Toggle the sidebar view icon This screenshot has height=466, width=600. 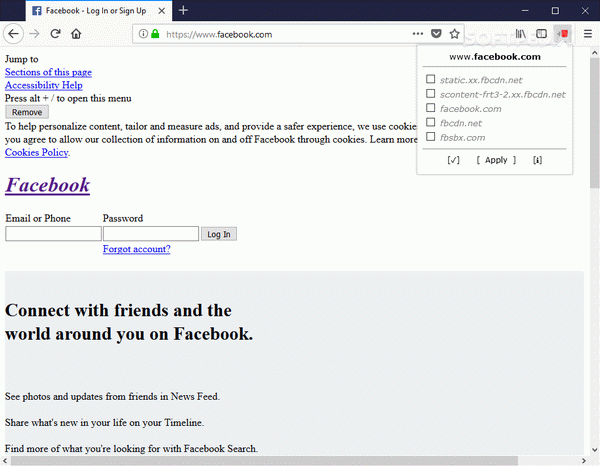pyautogui.click(x=541, y=34)
